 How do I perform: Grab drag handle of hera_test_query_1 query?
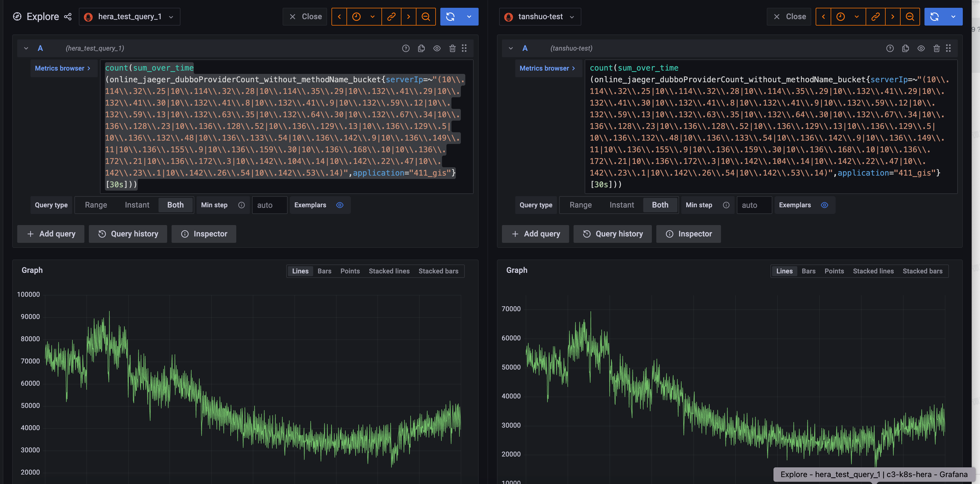point(464,48)
